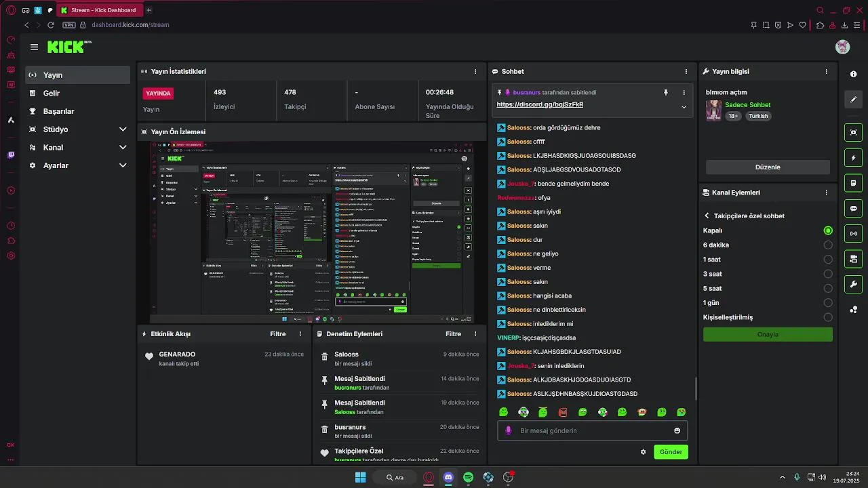Open Denetim Eylemleri three-dot menu

coord(475,333)
